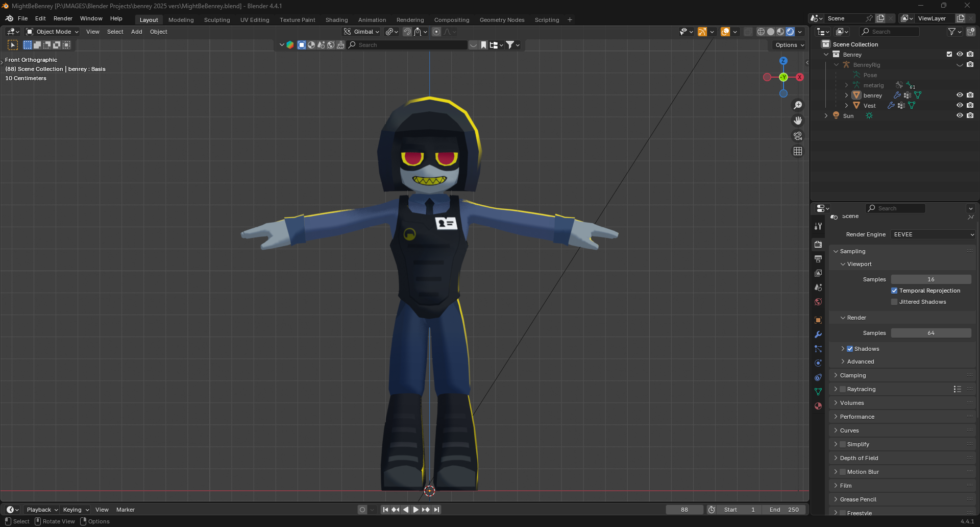Open the Output properties tab

(x=818, y=259)
